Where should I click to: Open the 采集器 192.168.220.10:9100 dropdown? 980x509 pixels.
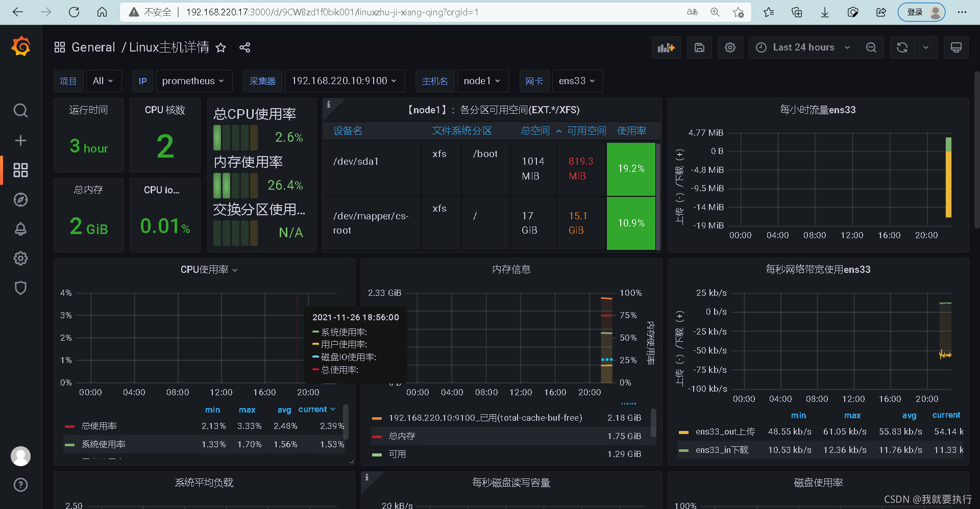[x=345, y=81]
